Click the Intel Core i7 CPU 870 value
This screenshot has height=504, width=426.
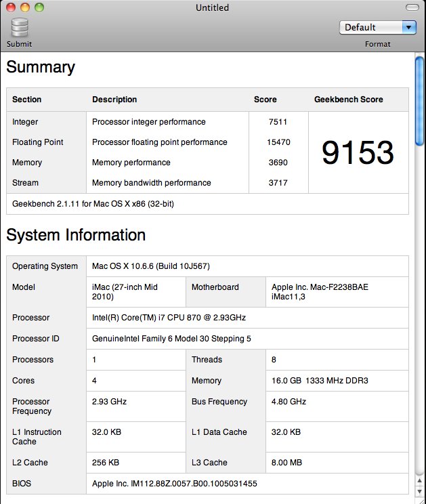[x=169, y=318]
